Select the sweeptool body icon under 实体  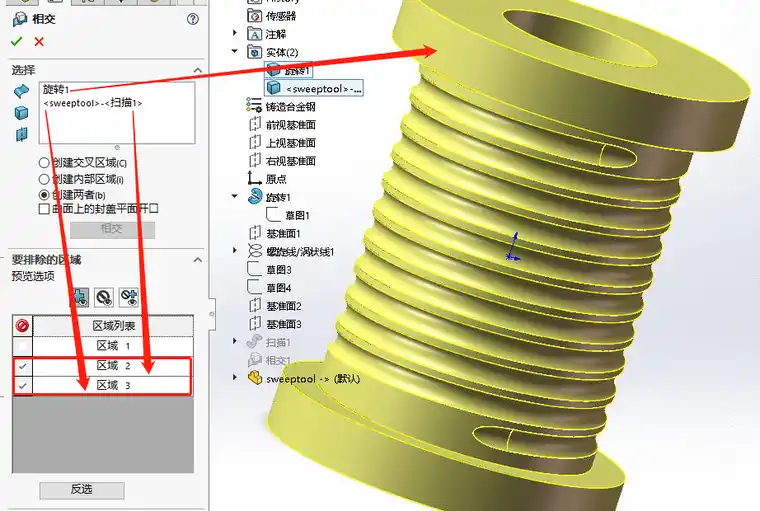[274, 88]
